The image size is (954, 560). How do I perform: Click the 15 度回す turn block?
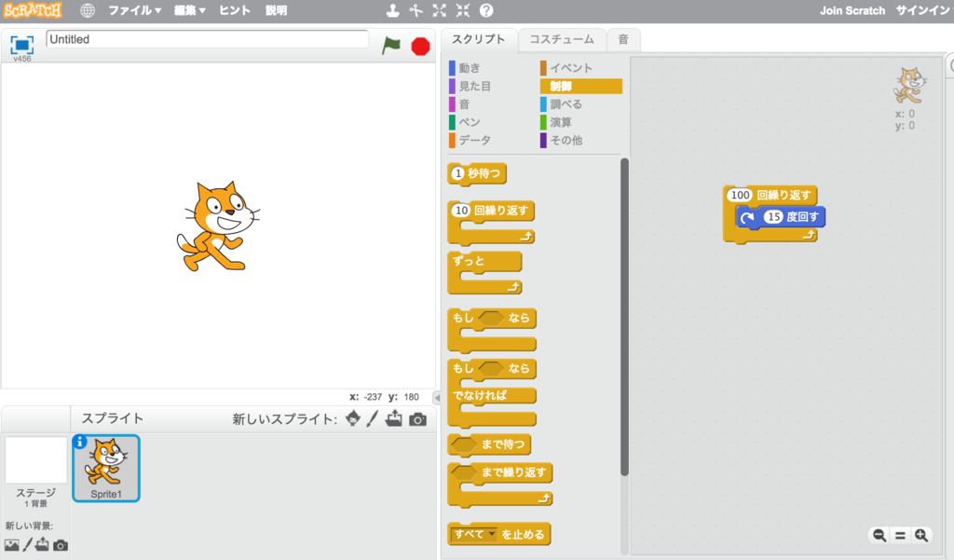[781, 217]
